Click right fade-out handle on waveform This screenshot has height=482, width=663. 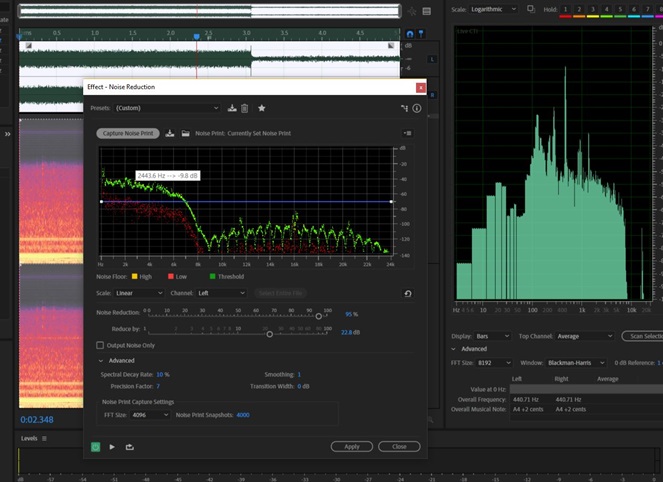pyautogui.click(x=391, y=45)
